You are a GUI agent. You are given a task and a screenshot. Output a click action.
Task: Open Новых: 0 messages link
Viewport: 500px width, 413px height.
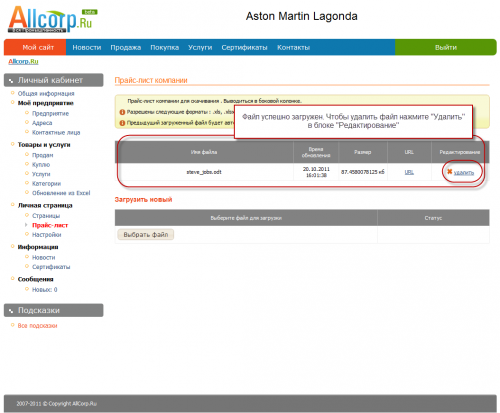pyautogui.click(x=45, y=289)
